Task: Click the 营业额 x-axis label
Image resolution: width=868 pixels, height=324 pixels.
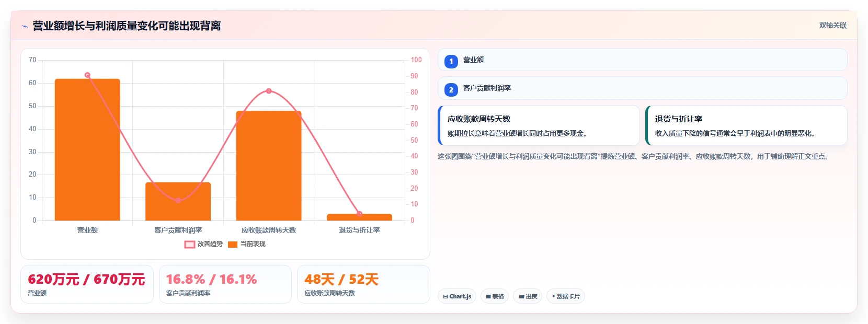Action: (x=87, y=230)
